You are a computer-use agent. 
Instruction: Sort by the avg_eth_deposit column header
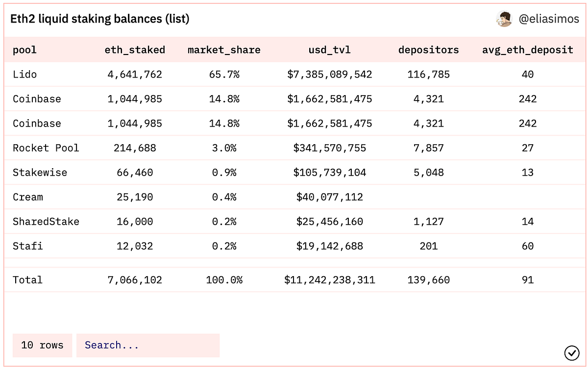528,50
